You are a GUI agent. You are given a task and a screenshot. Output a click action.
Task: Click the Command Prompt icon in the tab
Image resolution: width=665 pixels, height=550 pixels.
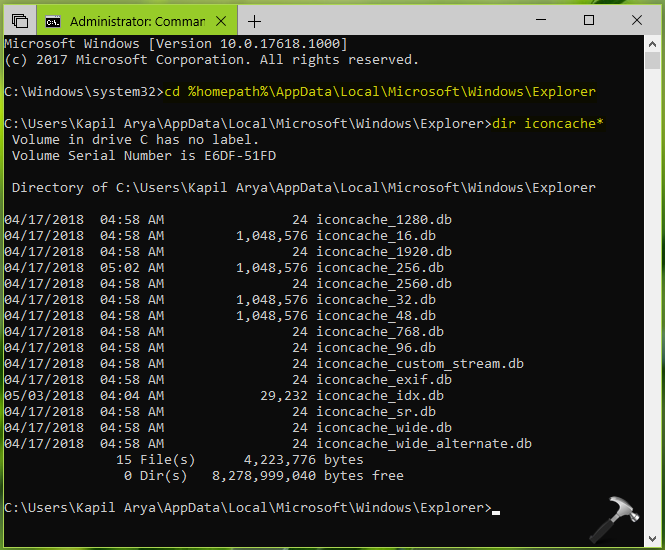coord(53,20)
